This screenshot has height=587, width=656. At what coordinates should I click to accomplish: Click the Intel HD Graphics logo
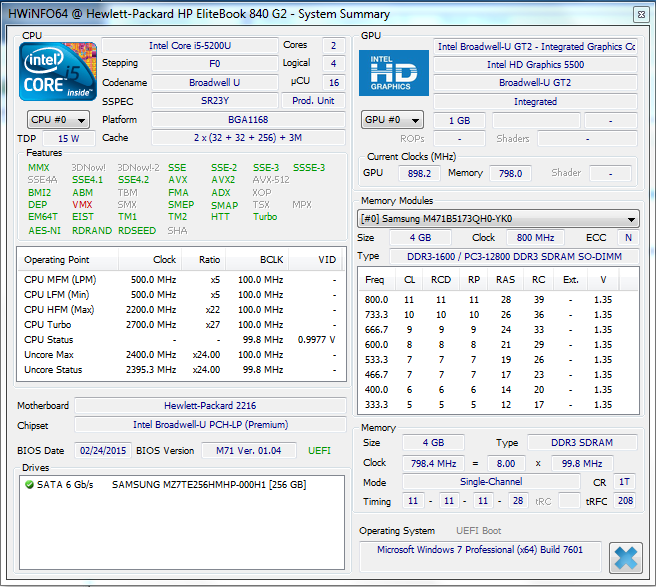[x=394, y=73]
